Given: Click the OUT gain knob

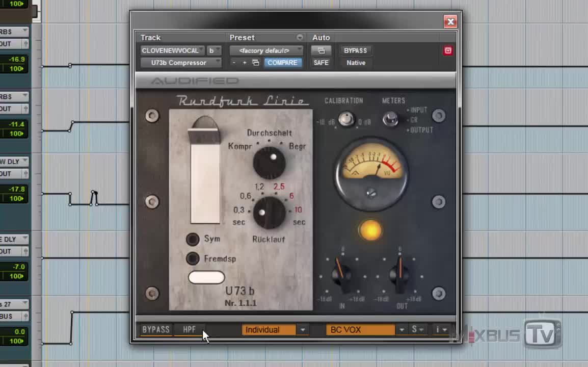Looking at the screenshot, I should 400,275.
